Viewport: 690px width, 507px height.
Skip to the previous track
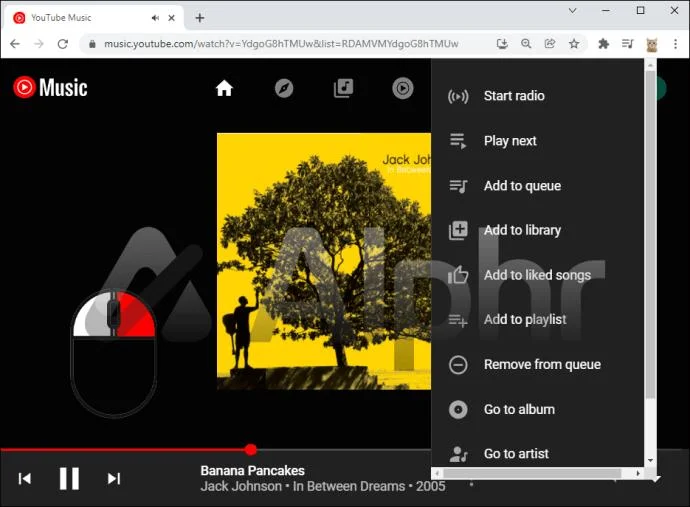coord(25,478)
